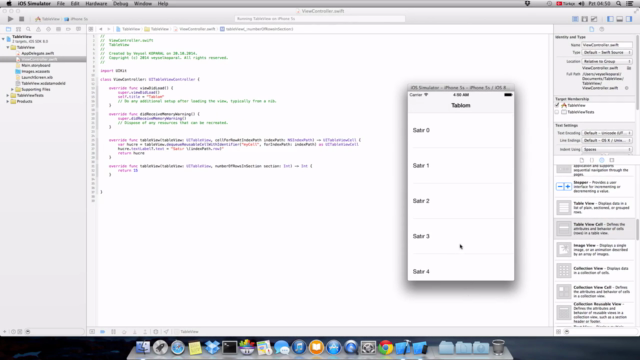Open the Find navigator magnifier icon
This screenshot has width=640, height=360.
coord(28,29)
